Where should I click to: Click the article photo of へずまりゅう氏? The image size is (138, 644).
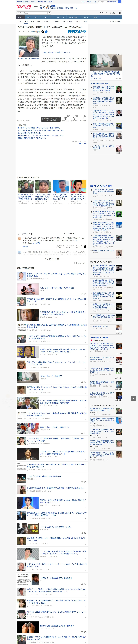[29, 46]
